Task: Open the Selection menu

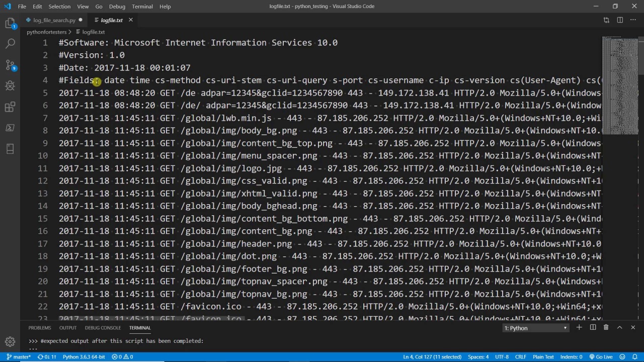Action: tap(59, 7)
